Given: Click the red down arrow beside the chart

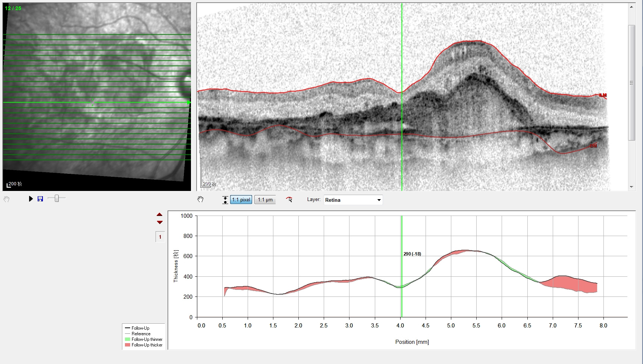Looking at the screenshot, I should tap(160, 222).
